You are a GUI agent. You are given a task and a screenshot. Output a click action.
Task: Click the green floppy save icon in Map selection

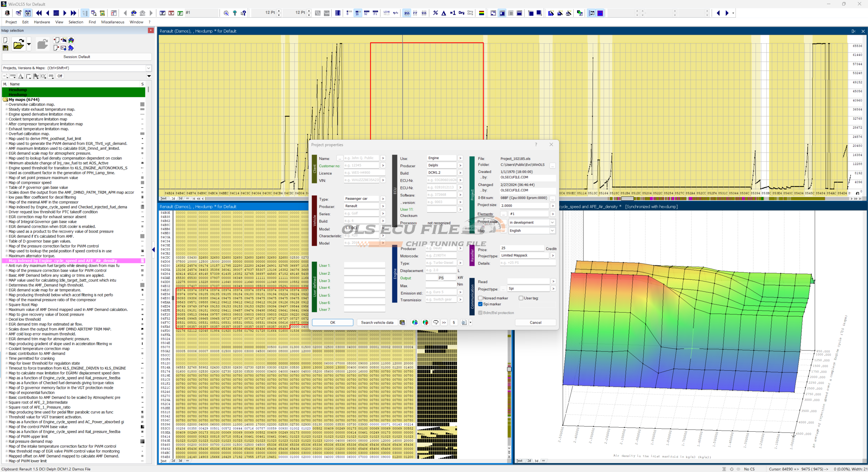[x=5, y=48]
